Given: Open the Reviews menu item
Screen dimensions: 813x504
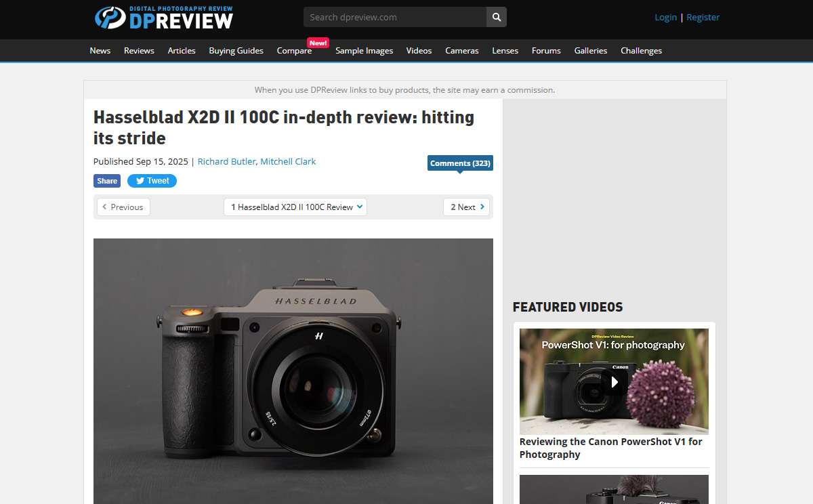Looking at the screenshot, I should (139, 51).
